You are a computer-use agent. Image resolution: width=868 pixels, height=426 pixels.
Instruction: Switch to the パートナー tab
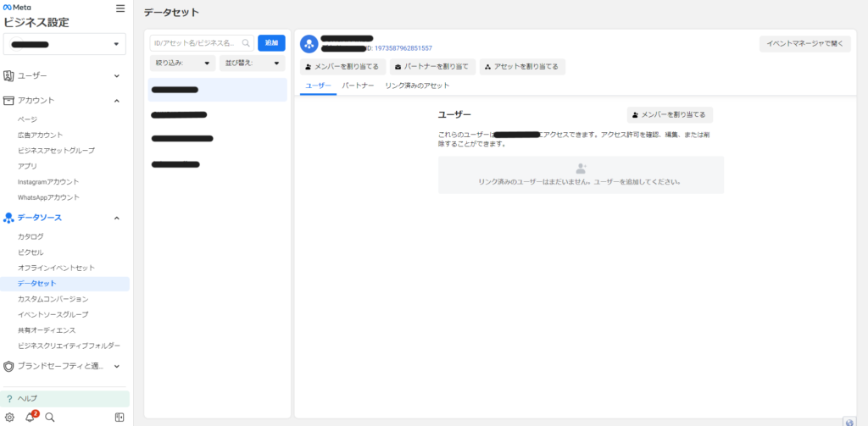358,86
